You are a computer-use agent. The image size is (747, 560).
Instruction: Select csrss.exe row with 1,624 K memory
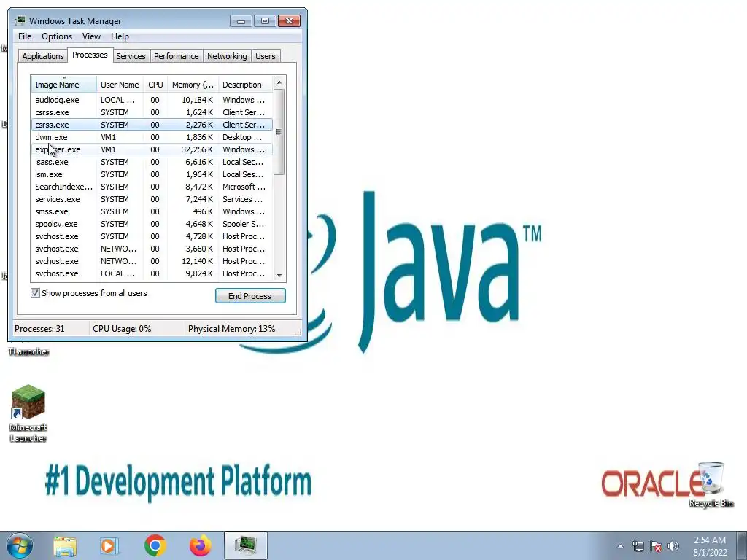[x=152, y=112]
